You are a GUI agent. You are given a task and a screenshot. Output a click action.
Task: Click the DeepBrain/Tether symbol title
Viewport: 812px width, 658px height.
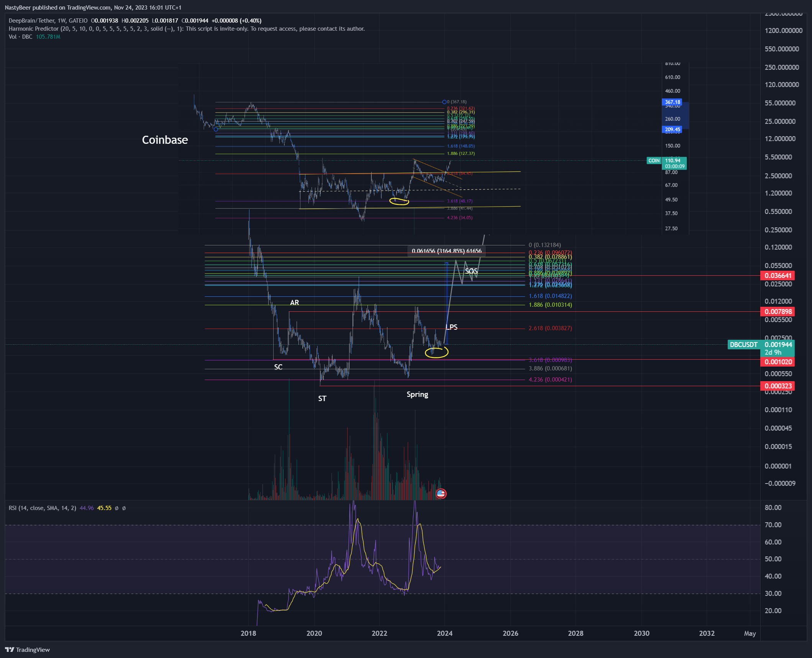pyautogui.click(x=48, y=21)
